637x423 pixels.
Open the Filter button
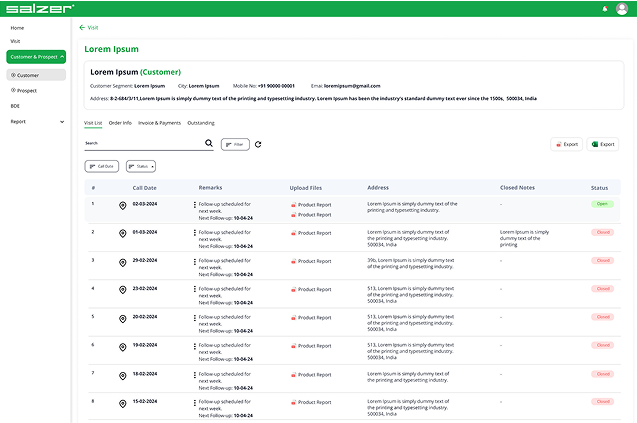235,144
